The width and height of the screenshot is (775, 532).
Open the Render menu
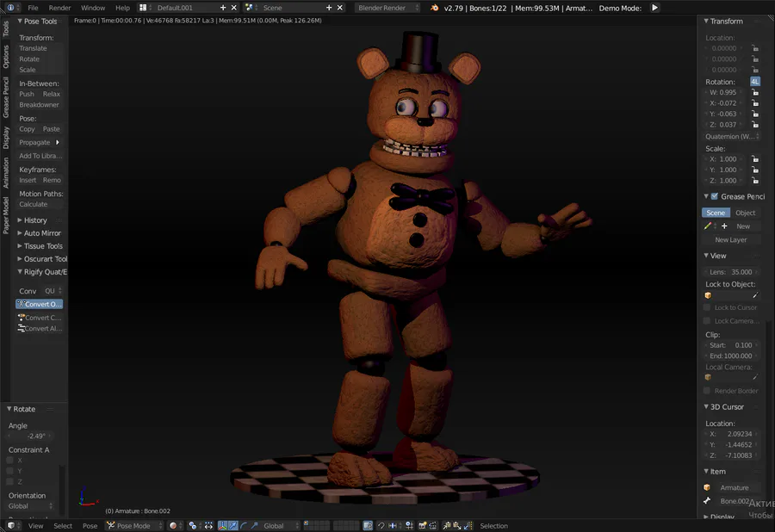[59, 8]
